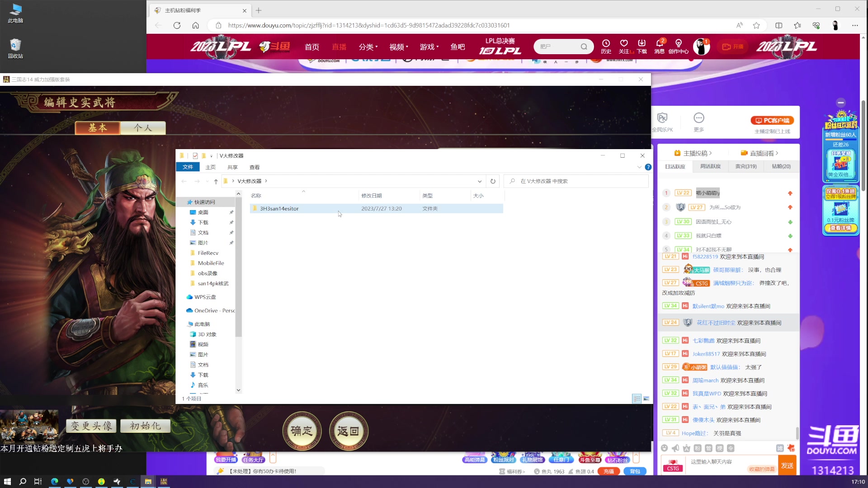The image size is (868, 488).
Task: Open Douyu creator center icon
Action: (x=678, y=46)
